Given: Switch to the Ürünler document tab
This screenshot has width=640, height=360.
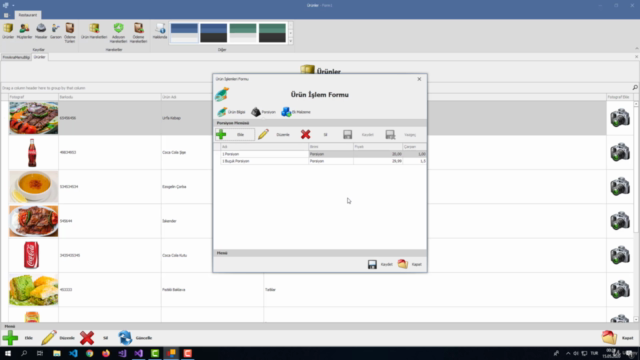Looking at the screenshot, I should pyautogui.click(x=40, y=57).
